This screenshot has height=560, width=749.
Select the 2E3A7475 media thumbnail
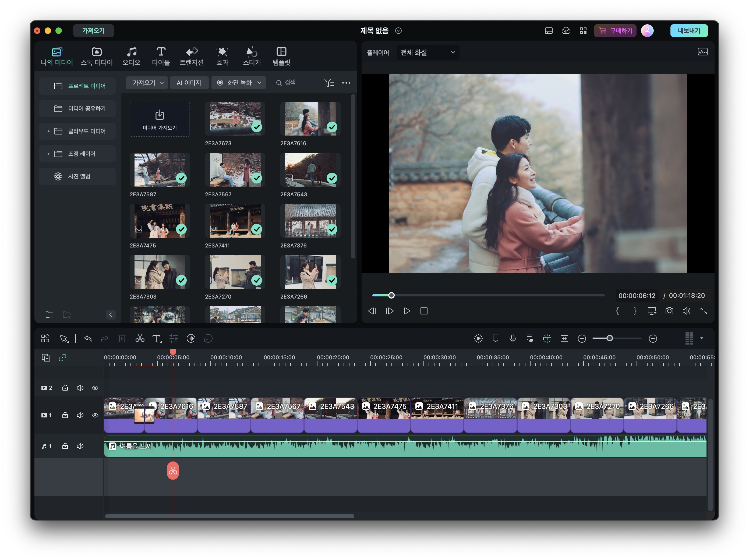(x=160, y=221)
